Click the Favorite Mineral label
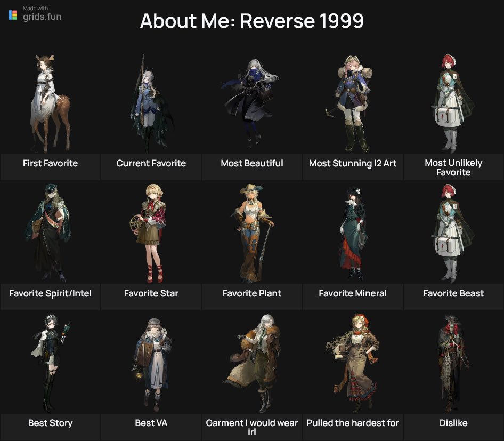The width and height of the screenshot is (504, 441). [x=353, y=293]
